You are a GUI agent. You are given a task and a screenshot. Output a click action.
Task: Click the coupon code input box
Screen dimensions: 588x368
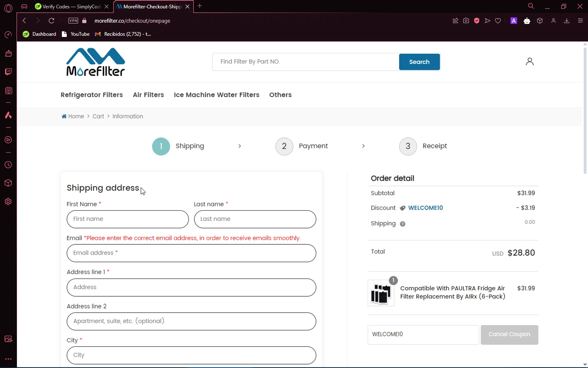tap(423, 335)
